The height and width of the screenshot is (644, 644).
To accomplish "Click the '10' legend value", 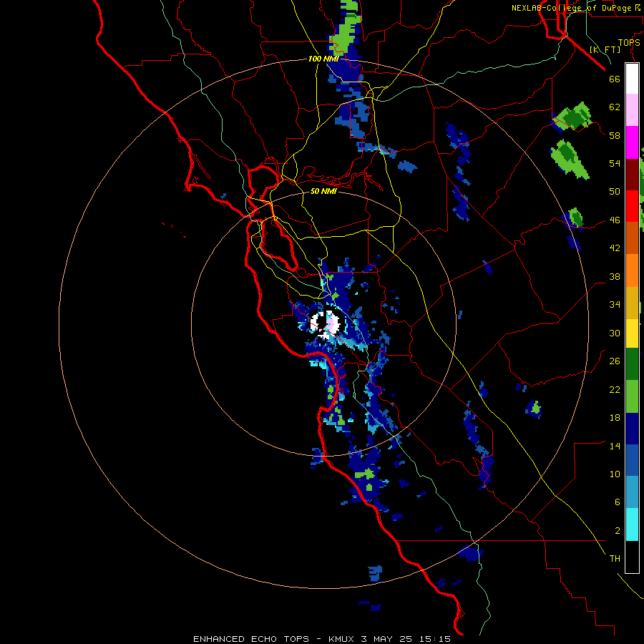I will click(615, 474).
